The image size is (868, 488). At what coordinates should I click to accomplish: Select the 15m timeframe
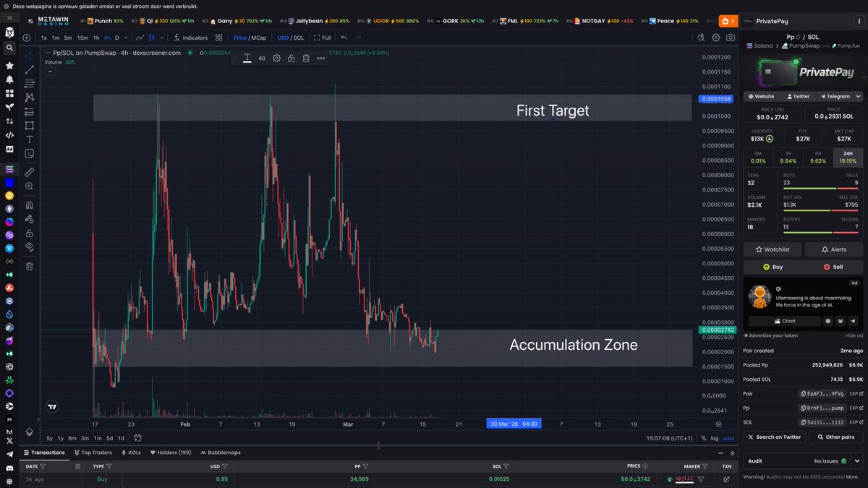click(82, 38)
